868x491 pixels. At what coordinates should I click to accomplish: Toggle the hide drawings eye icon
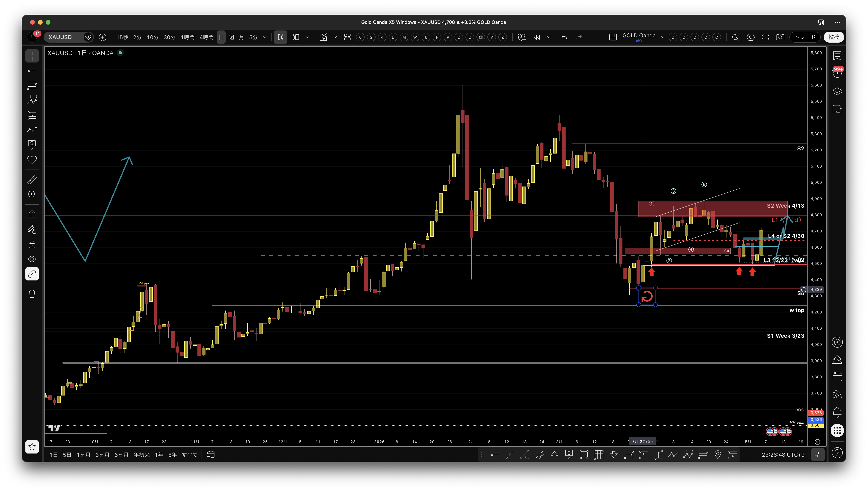pos(32,259)
